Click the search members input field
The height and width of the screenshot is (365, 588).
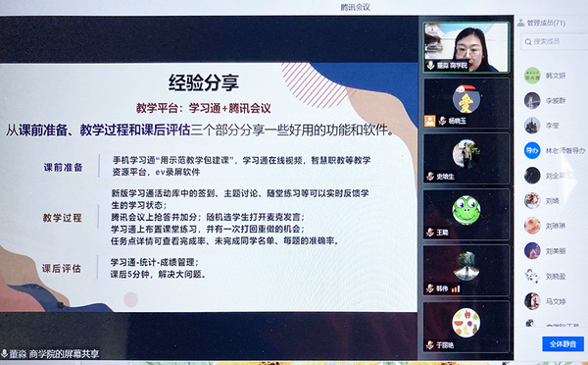tap(555, 41)
